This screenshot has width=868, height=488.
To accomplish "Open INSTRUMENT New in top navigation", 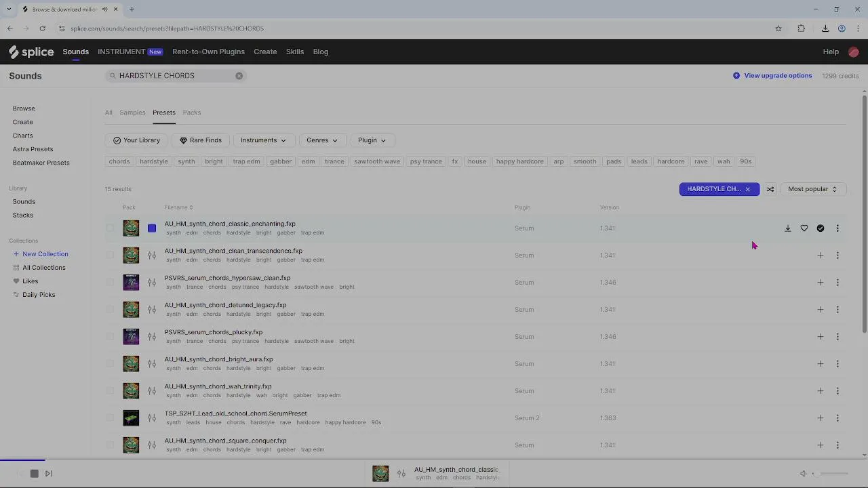I will point(130,52).
